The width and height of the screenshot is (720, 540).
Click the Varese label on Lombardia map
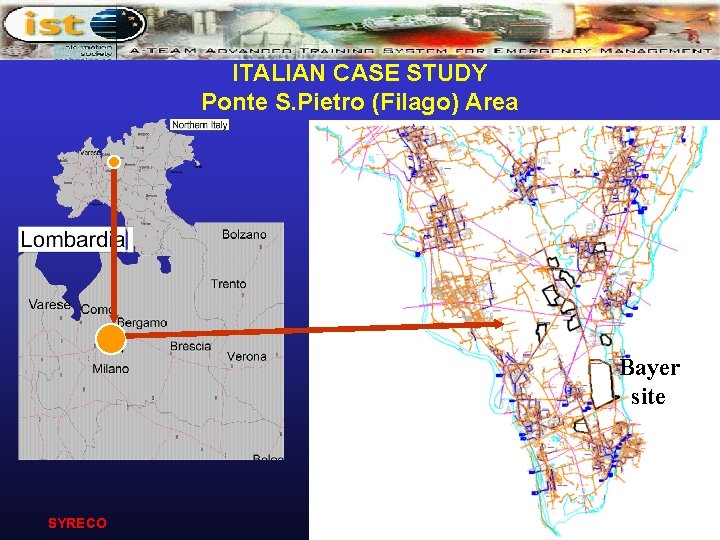[49, 304]
